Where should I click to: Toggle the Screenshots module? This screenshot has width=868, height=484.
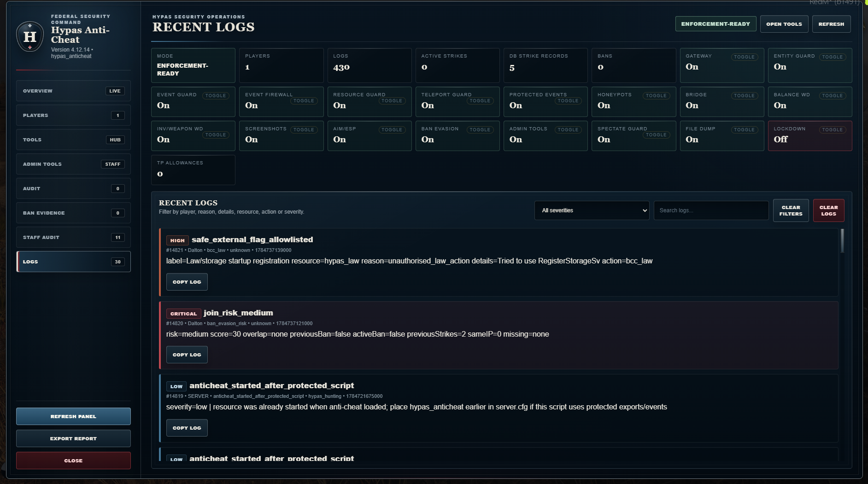click(x=304, y=130)
